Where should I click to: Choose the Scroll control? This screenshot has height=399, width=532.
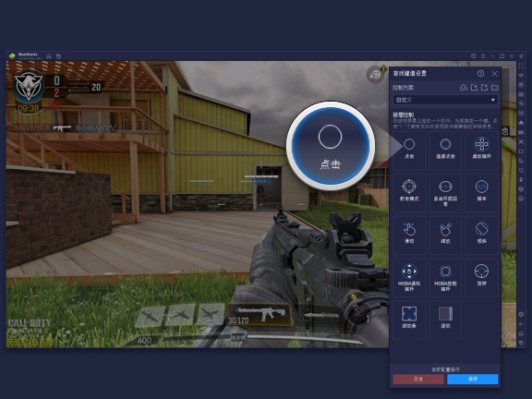(445, 320)
